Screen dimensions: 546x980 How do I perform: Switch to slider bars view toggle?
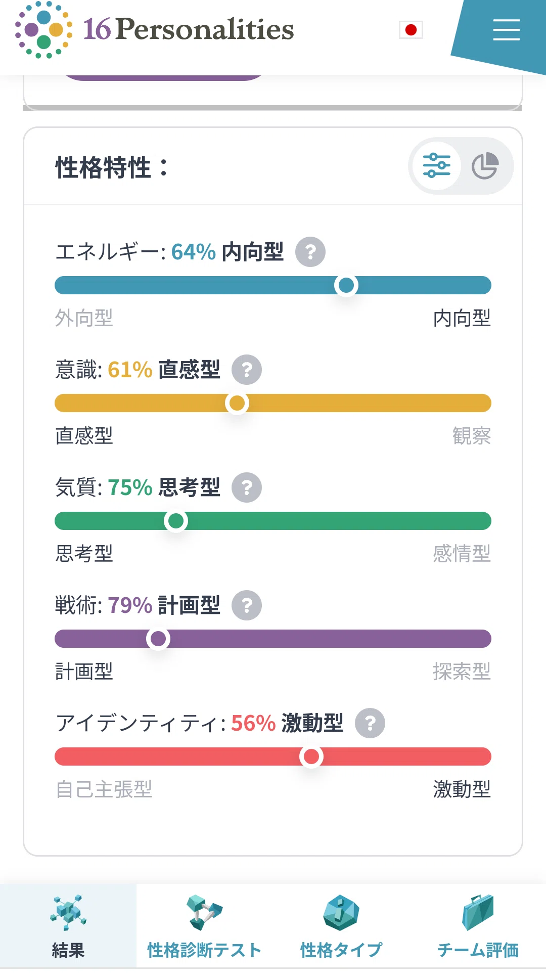(437, 166)
